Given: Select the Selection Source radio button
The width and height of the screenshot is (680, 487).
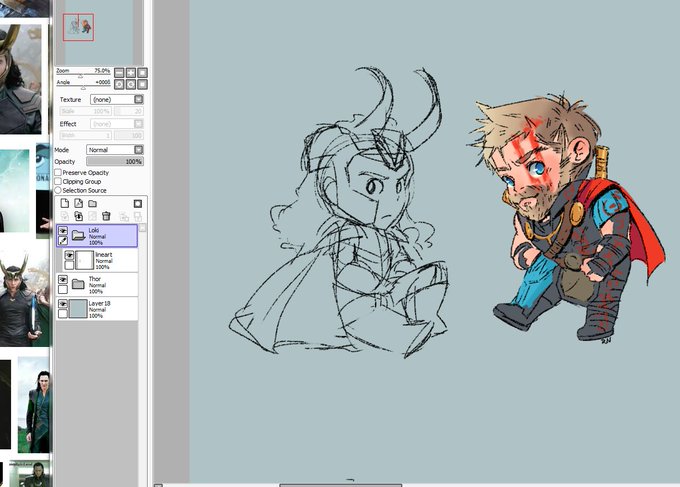Looking at the screenshot, I should tap(58, 190).
